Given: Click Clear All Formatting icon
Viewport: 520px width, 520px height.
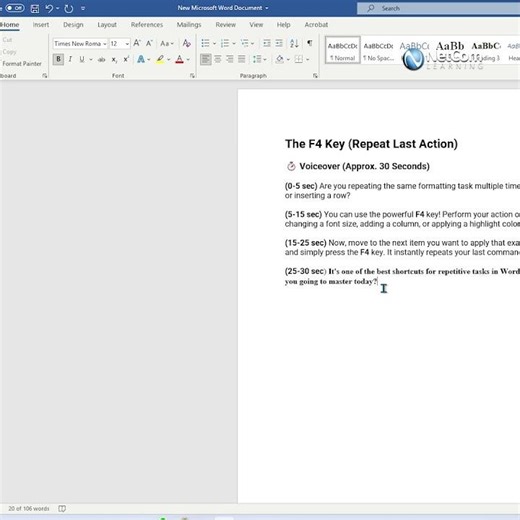Looking at the screenshot, I should [186, 43].
